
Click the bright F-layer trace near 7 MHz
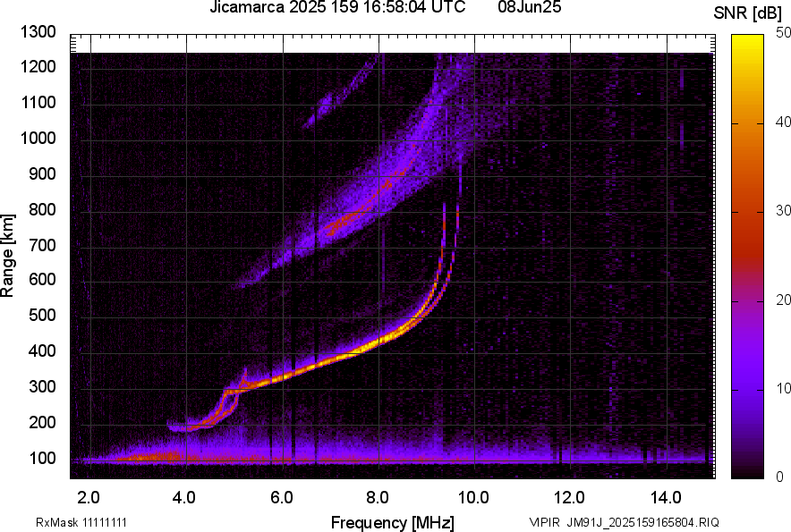pyautogui.click(x=331, y=361)
